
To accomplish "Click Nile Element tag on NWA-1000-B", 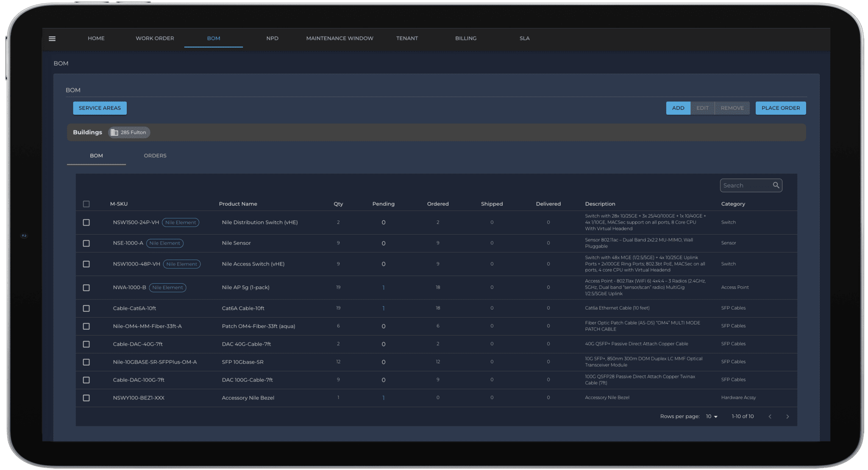I will click(168, 288).
